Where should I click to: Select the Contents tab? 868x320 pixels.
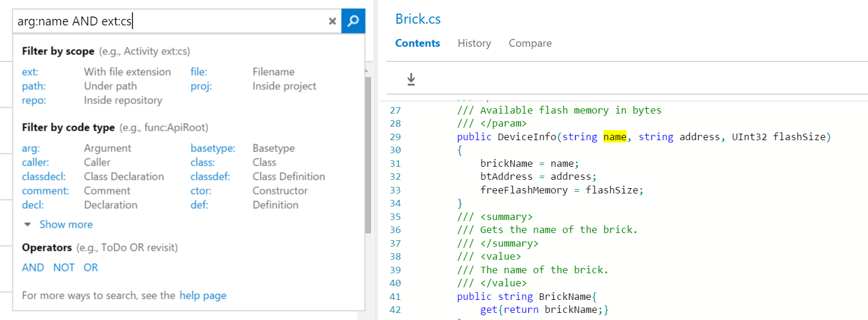tap(417, 43)
